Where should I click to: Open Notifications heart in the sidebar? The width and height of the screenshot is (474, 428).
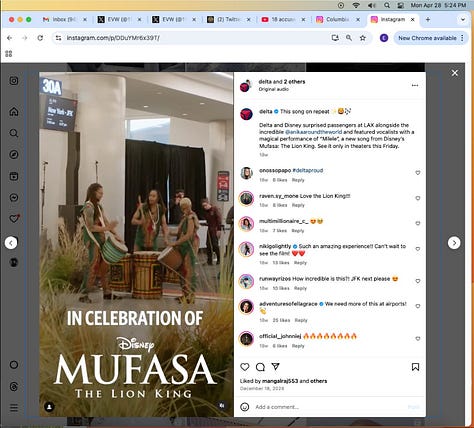tap(14, 219)
